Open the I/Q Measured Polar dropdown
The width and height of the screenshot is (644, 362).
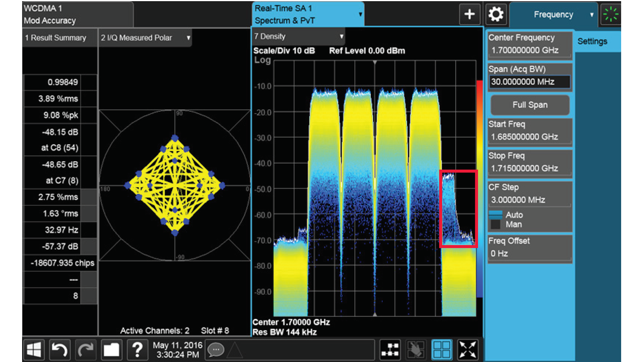click(145, 38)
